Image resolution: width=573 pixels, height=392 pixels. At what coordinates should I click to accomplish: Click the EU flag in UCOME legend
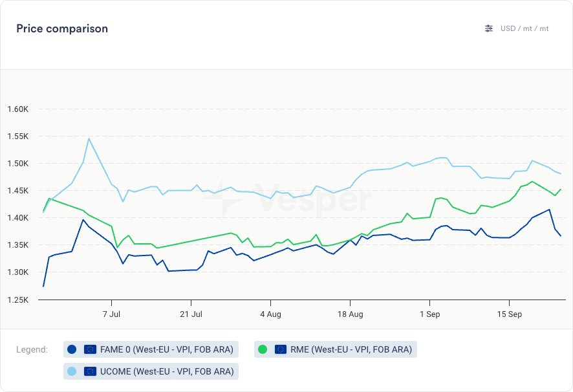[90, 371]
